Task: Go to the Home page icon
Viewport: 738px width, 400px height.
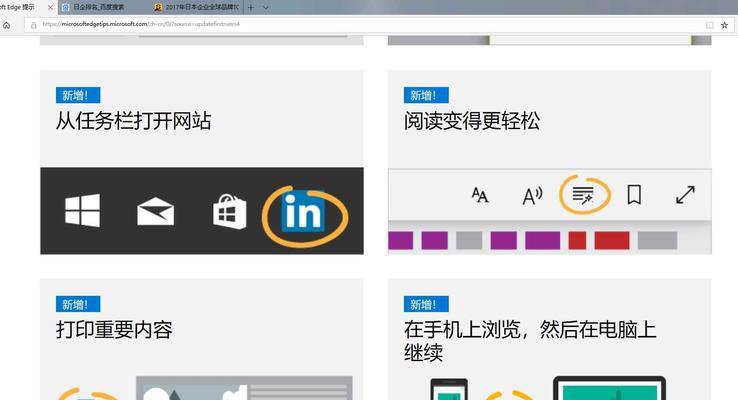Action: tap(7, 25)
